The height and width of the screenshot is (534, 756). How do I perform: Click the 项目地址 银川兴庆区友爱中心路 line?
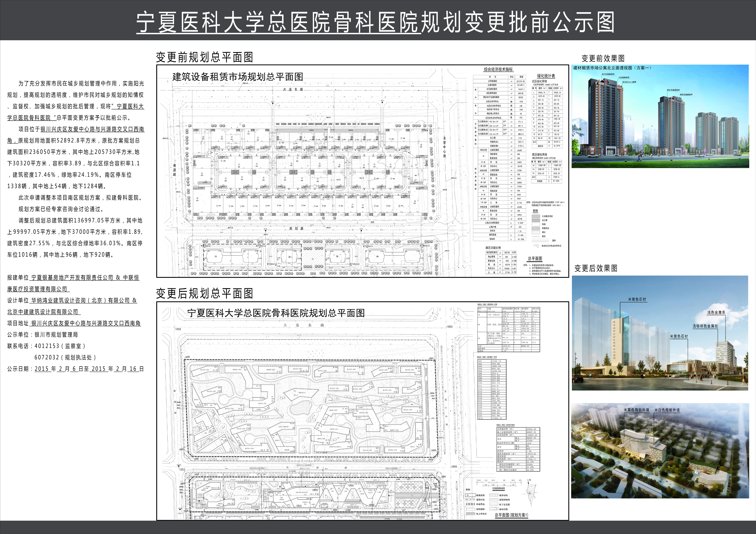pos(74,323)
